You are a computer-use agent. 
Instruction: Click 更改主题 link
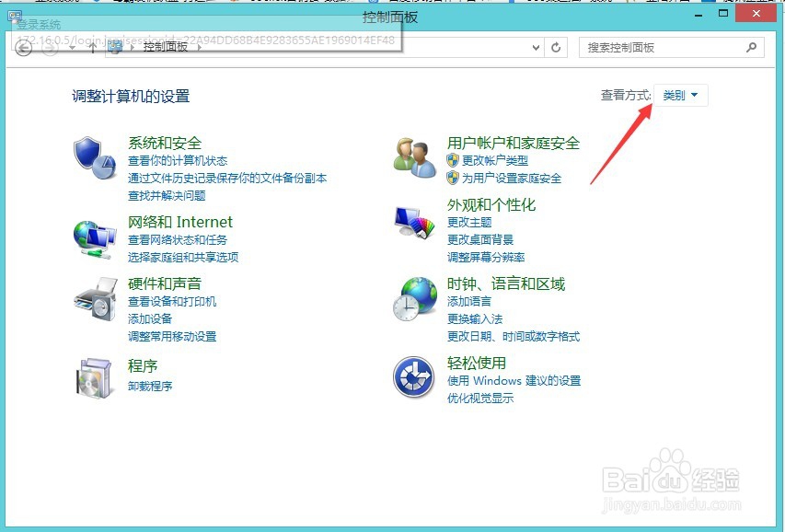pos(469,223)
